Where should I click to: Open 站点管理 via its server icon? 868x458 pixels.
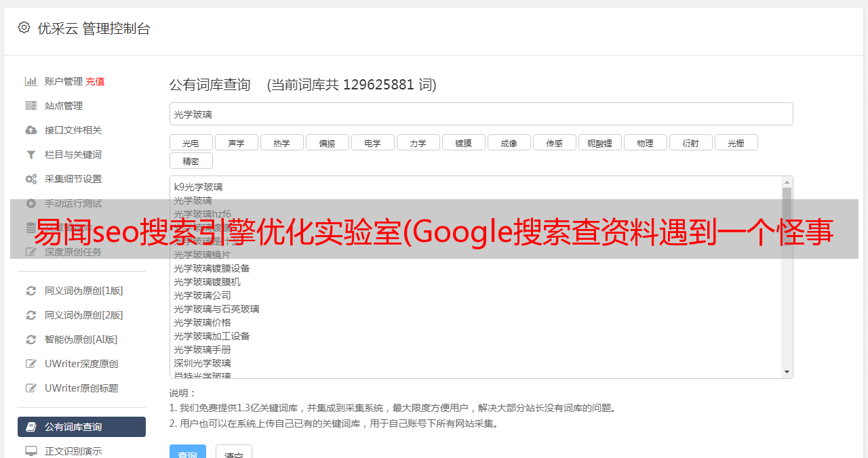click(x=31, y=106)
